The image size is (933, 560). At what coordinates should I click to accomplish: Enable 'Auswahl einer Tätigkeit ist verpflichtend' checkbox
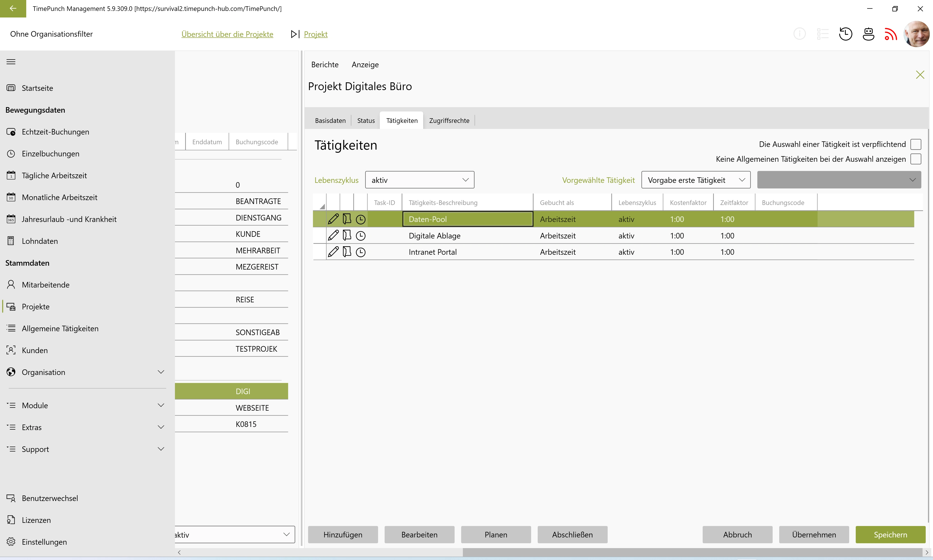(916, 144)
